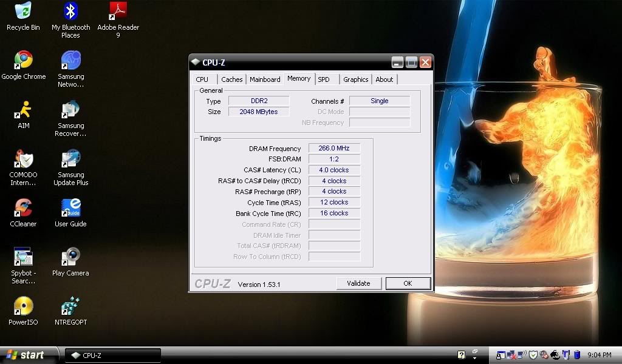This screenshot has width=622, height=364.
Task: Open the Mainboard tab
Action: [265, 79]
